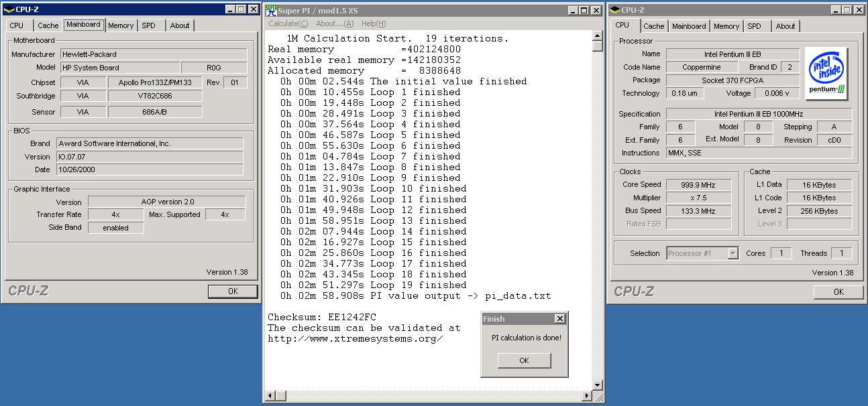Click the 133.3 MHz bus speed value
Image resolution: width=868 pixels, height=406 pixels.
[x=698, y=211]
